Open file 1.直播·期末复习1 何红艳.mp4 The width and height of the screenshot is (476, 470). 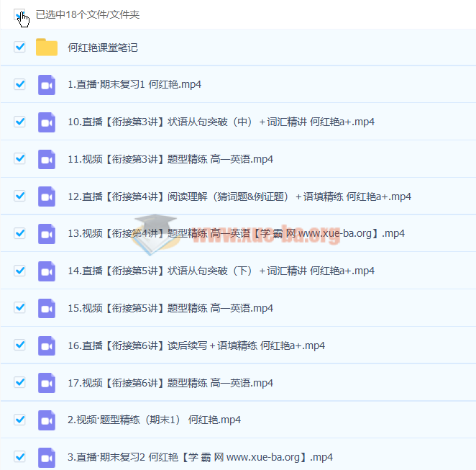[134, 85]
